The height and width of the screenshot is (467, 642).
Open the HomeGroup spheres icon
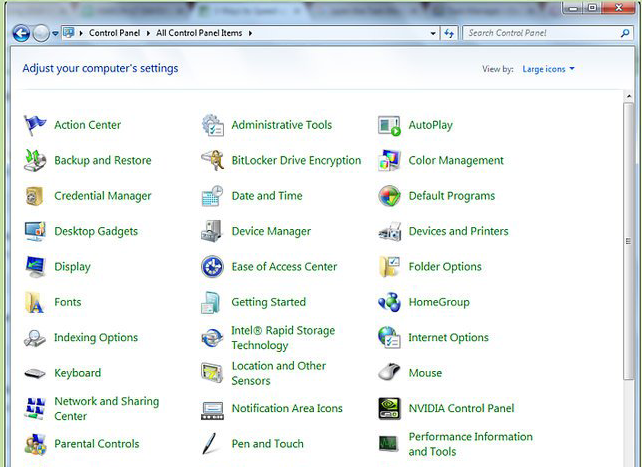tap(389, 302)
